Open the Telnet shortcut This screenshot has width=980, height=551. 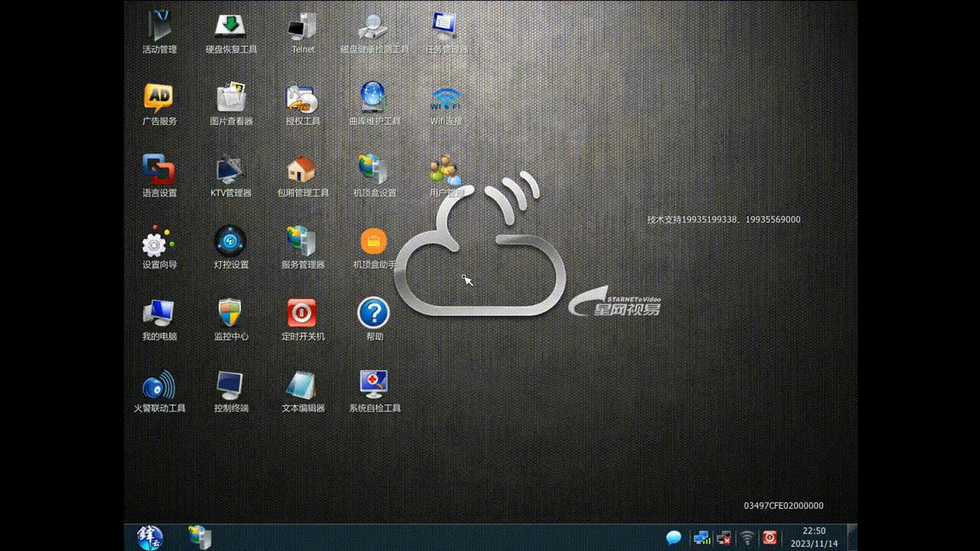(302, 28)
